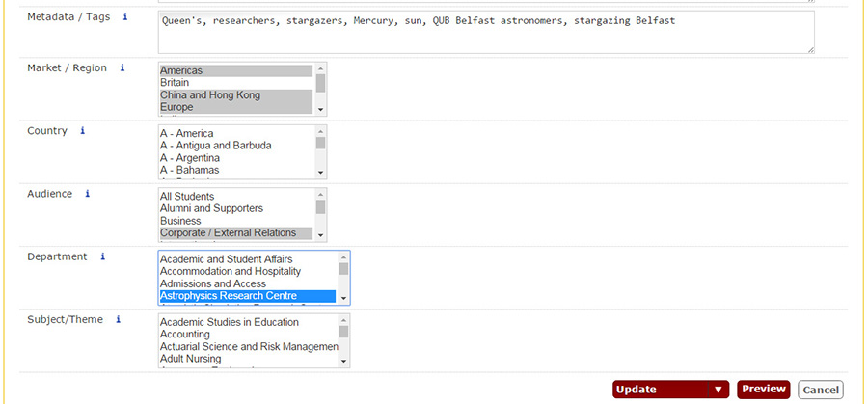Open info icon beside Metadata / Tags
The height and width of the screenshot is (404, 868).
125,16
